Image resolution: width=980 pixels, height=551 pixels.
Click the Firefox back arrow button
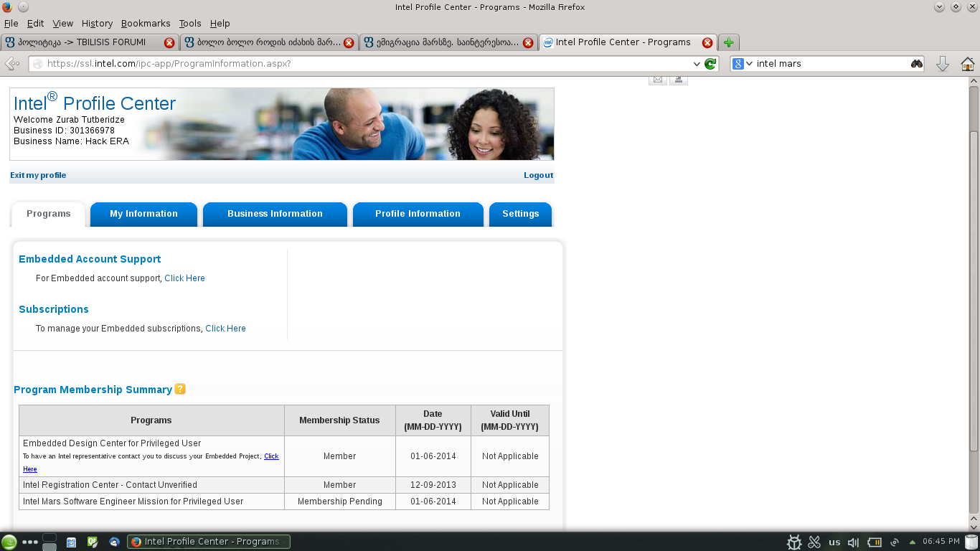pyautogui.click(x=12, y=64)
